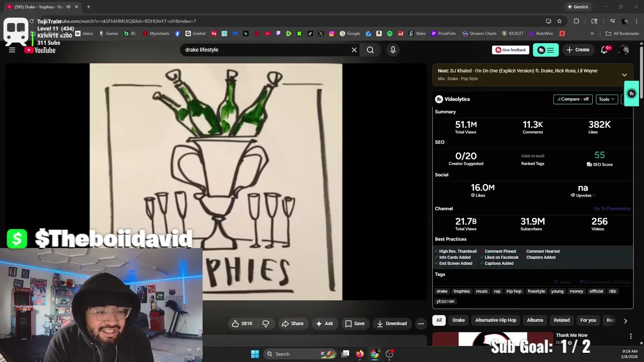
Task: Open the Videolytics Tools dropdown
Action: click(607, 99)
